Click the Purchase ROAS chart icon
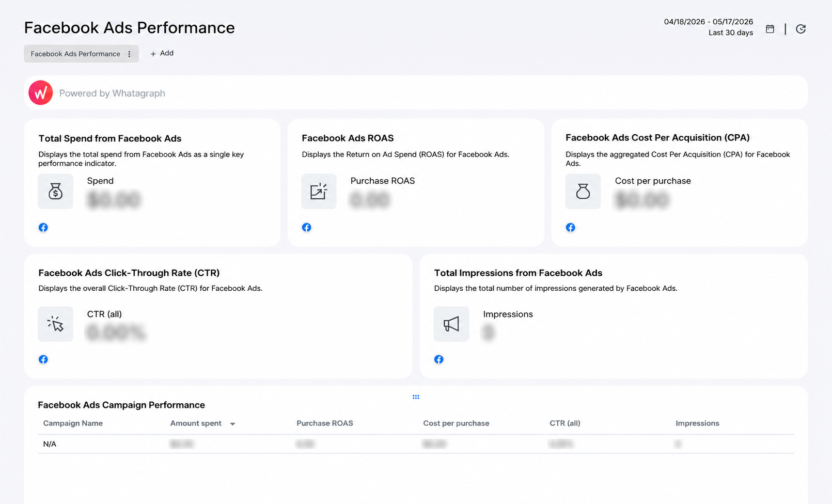This screenshot has height=504, width=832. click(x=319, y=192)
